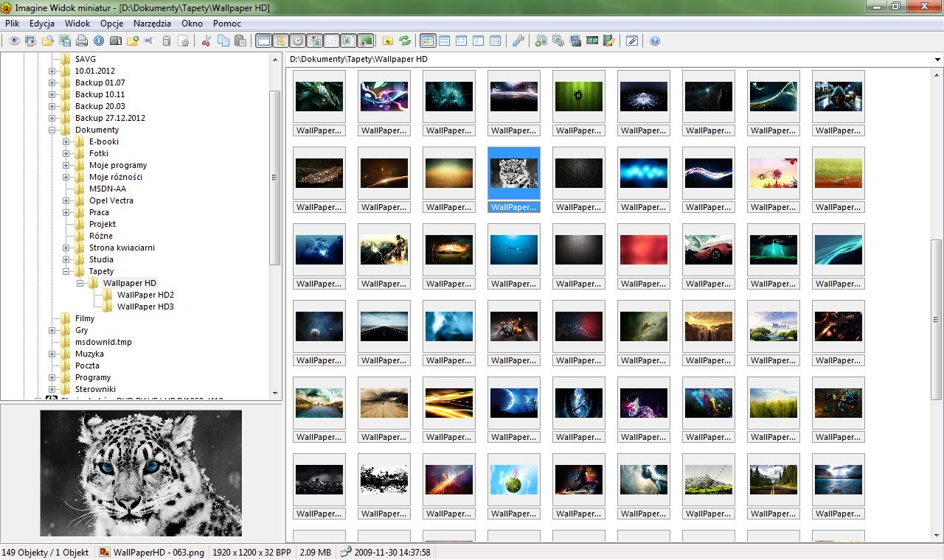
Task: Open the Pomoc menu
Action: click(x=227, y=24)
